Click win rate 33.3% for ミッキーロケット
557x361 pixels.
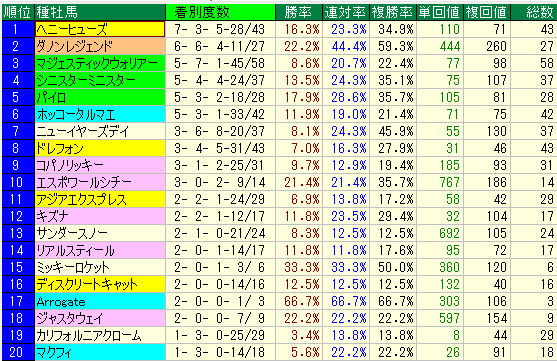pos(302,267)
